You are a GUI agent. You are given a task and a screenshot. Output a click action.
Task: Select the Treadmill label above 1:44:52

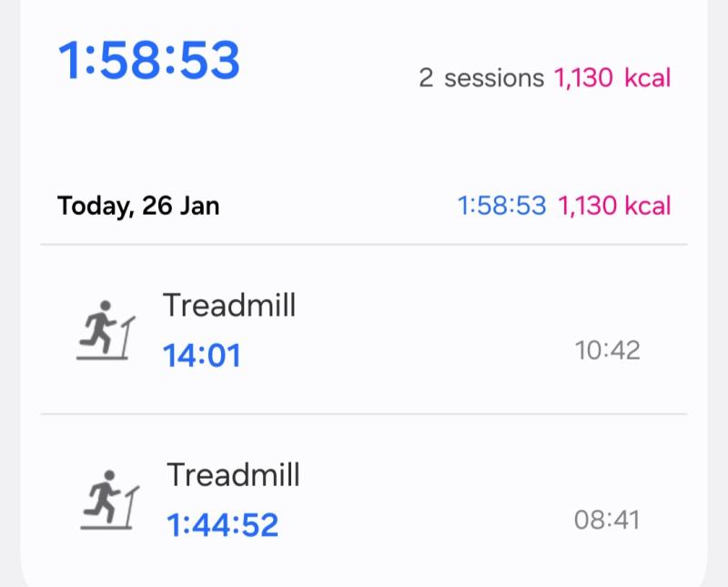(233, 475)
